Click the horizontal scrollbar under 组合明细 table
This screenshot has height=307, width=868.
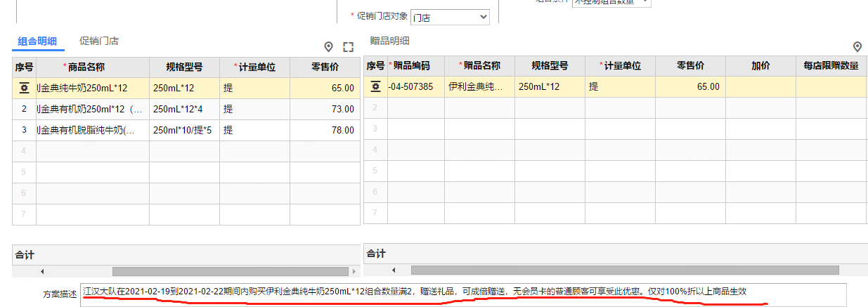coord(230,271)
